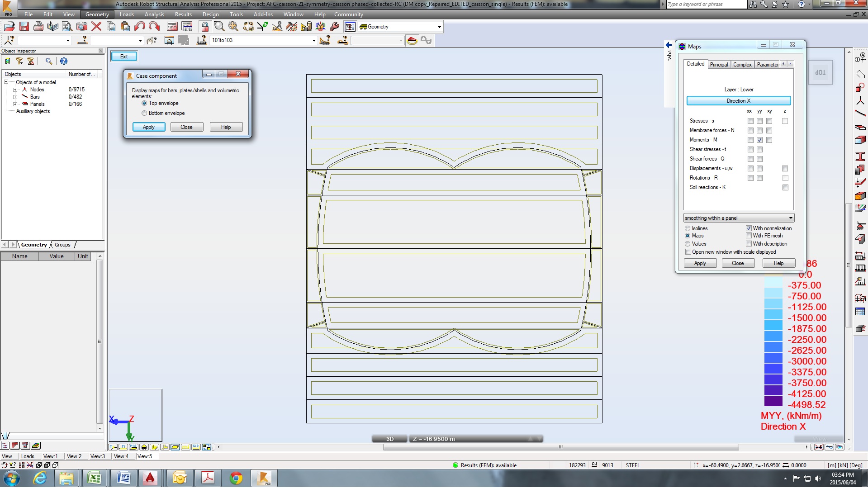Open the Analysis menu

pos(154,14)
